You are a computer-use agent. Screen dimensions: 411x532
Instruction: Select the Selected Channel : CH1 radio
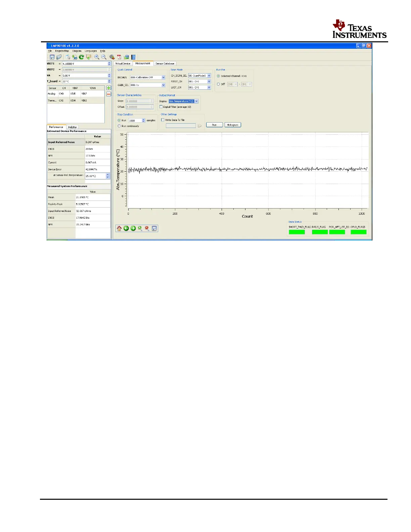218,76
